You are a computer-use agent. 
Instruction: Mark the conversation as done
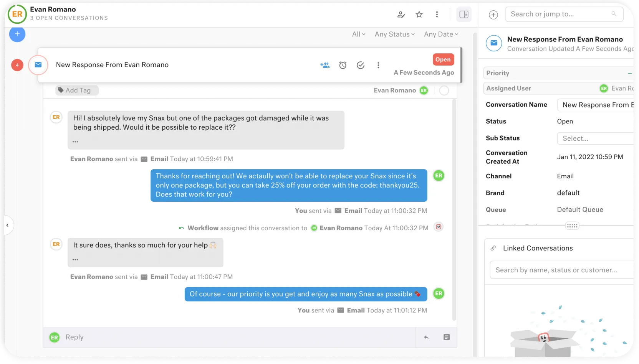(360, 65)
